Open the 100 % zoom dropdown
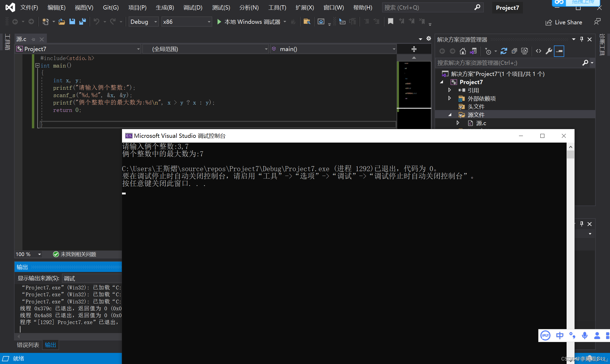 39,254
